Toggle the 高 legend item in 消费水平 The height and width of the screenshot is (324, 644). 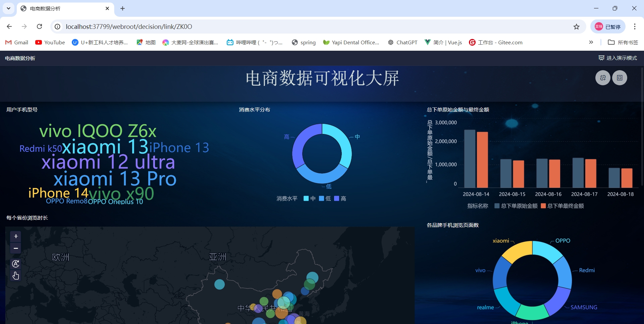340,198
